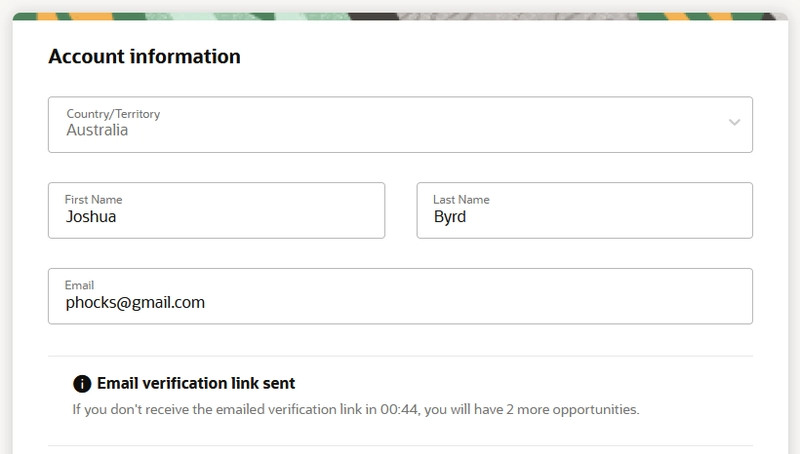Click the info icon beside verification notice
This screenshot has height=454, width=800.
tap(82, 384)
